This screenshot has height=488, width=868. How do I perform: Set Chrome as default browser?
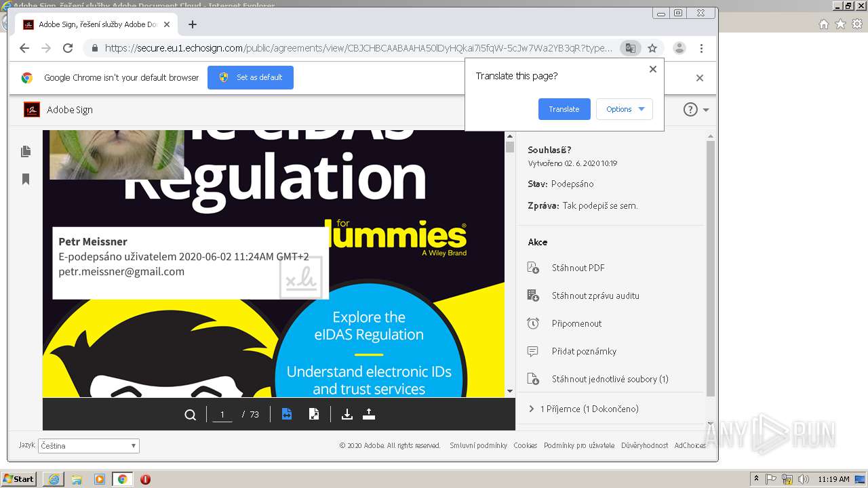250,77
